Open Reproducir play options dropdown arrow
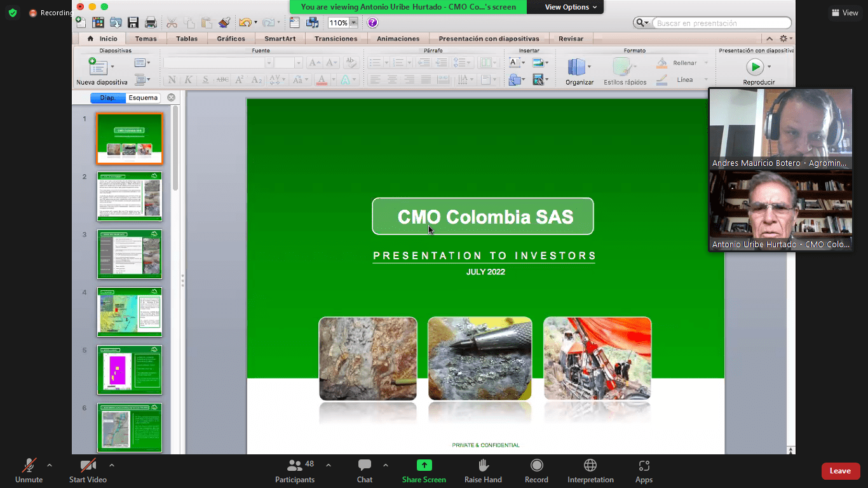868x488 pixels. (769, 66)
